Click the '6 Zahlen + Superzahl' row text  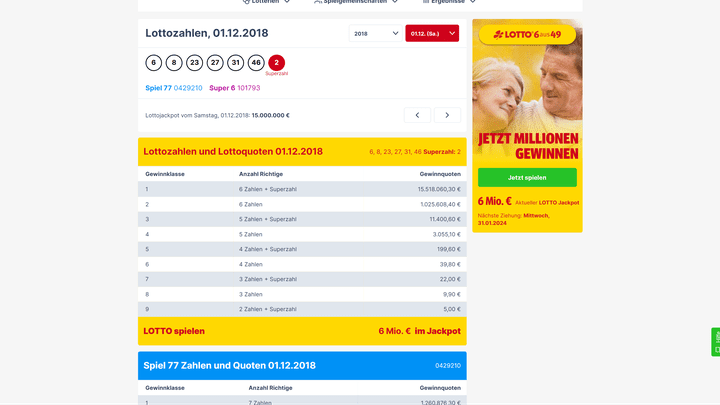click(268, 189)
